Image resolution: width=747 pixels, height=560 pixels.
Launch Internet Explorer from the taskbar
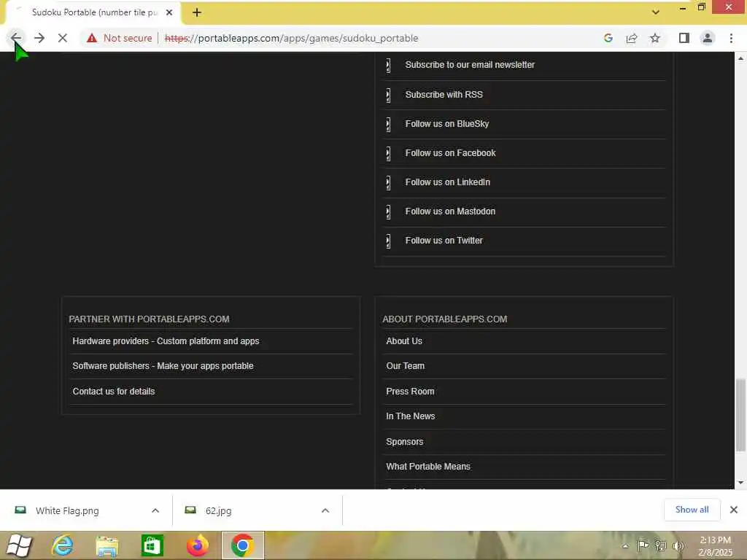[x=63, y=545]
